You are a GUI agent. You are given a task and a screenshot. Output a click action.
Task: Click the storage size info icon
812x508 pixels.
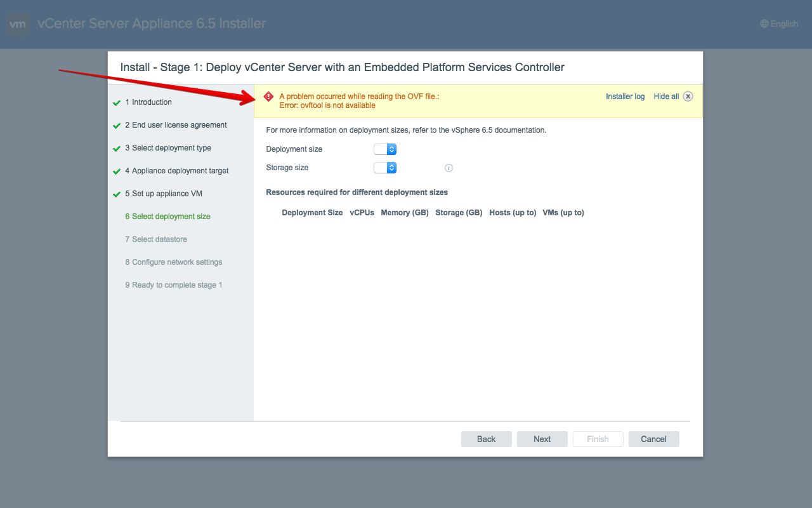click(449, 168)
